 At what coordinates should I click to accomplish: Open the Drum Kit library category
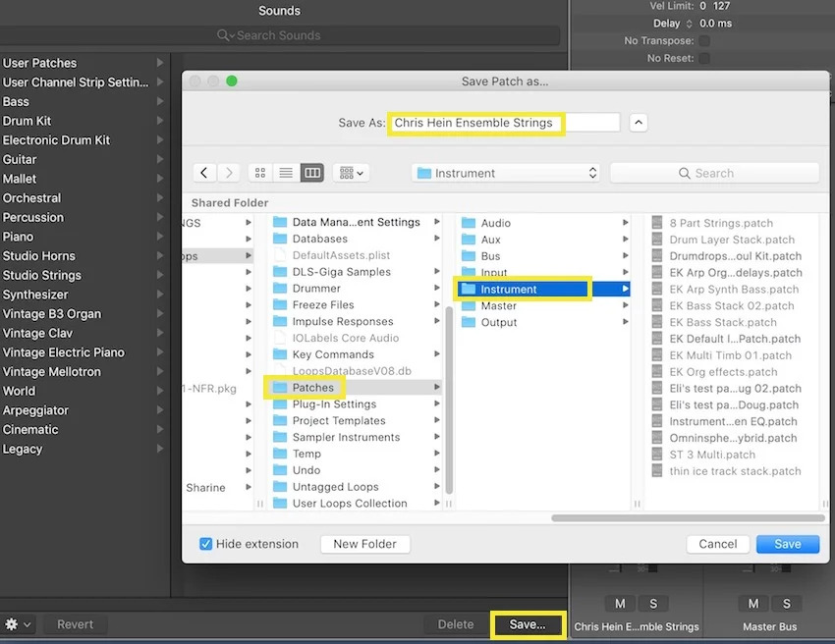(83, 121)
